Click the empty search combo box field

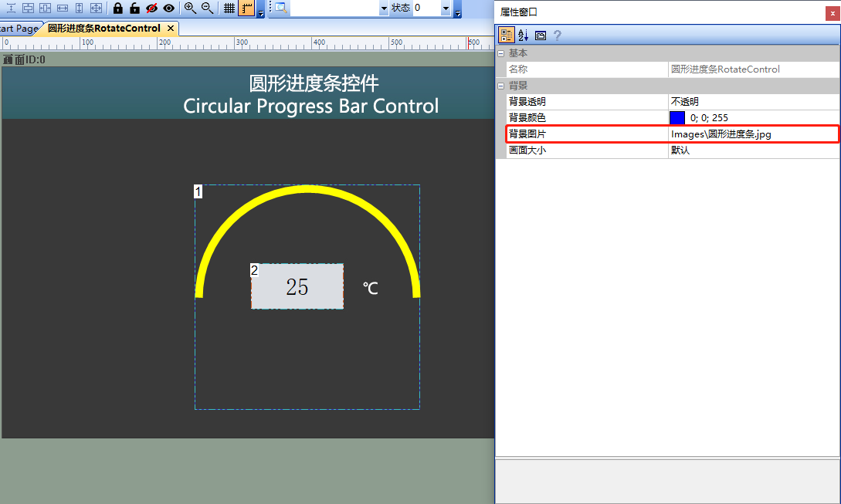pyautogui.click(x=334, y=8)
